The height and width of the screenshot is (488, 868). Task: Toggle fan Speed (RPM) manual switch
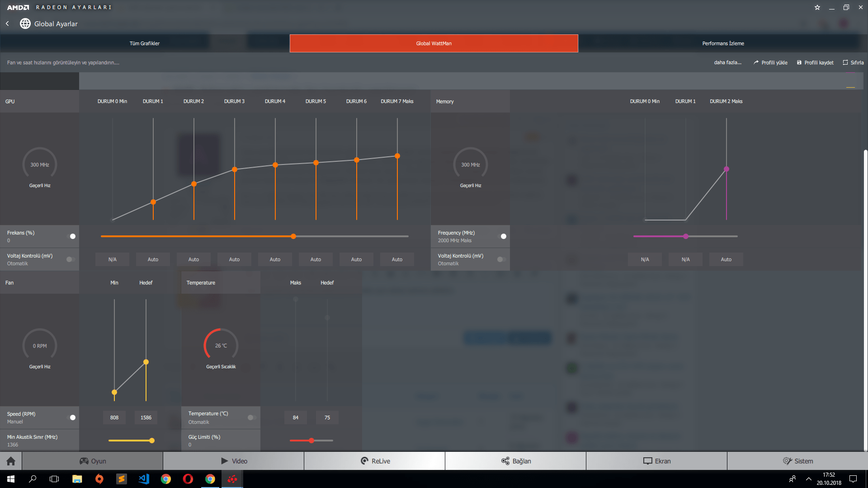coord(71,418)
